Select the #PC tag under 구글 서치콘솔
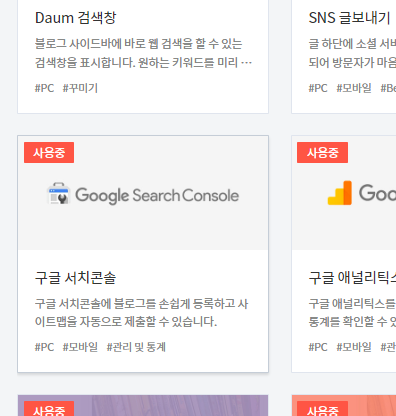 44,347
